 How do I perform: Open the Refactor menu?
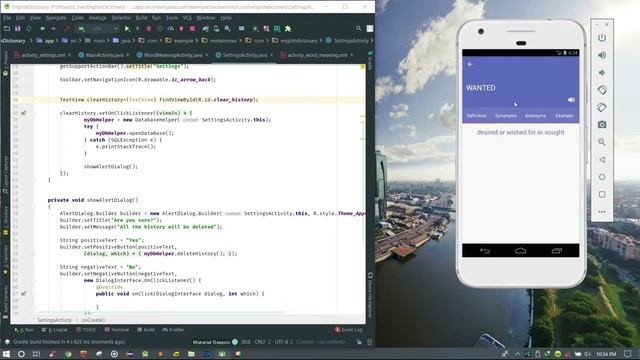pyautogui.click(x=121, y=18)
